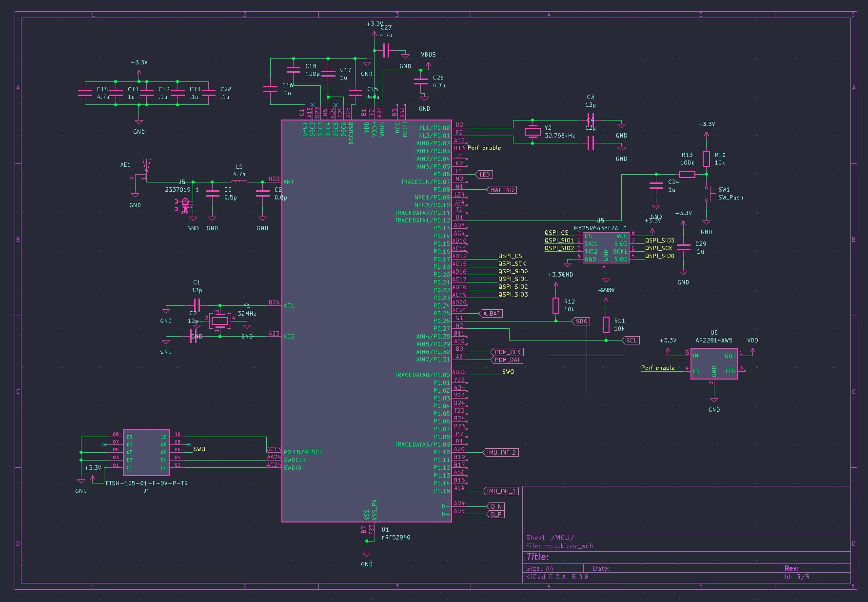Select capacitor C16 .1u symbol
This screenshot has height=602, width=868.
(x=270, y=89)
